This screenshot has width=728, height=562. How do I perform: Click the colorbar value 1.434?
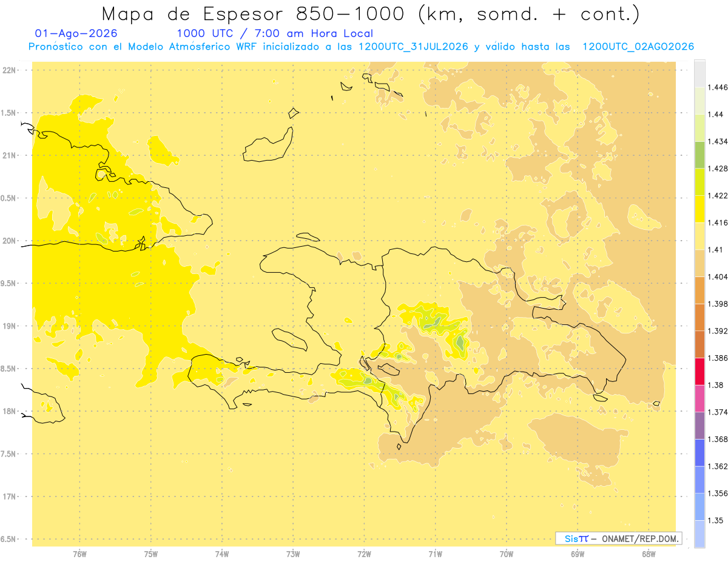719,141
